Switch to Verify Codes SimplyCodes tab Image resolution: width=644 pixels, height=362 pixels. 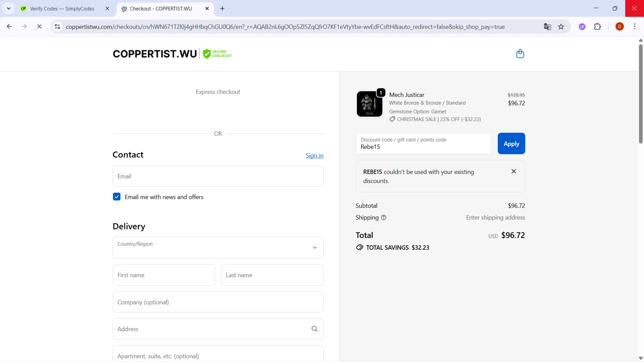click(x=62, y=9)
